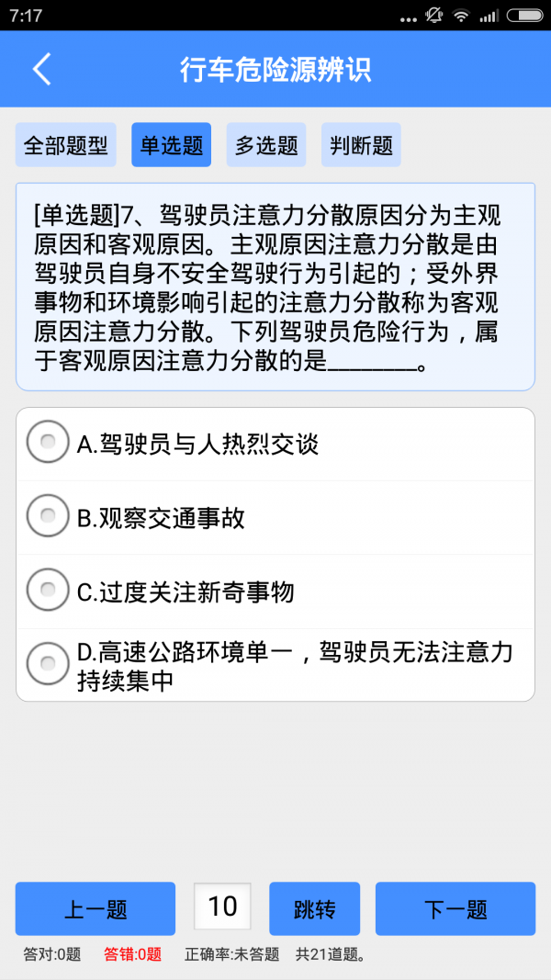Select radio option A 驾驶员与人热烈交谈
The height and width of the screenshot is (980, 551).
pyautogui.click(x=48, y=443)
